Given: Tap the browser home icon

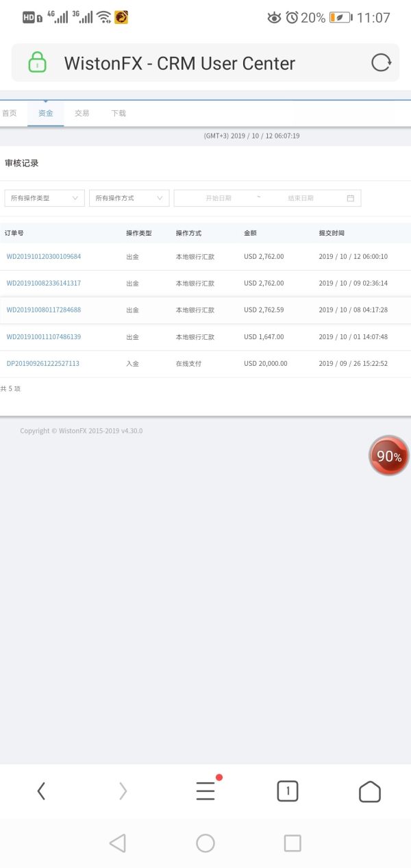Looking at the screenshot, I should pyautogui.click(x=370, y=791).
